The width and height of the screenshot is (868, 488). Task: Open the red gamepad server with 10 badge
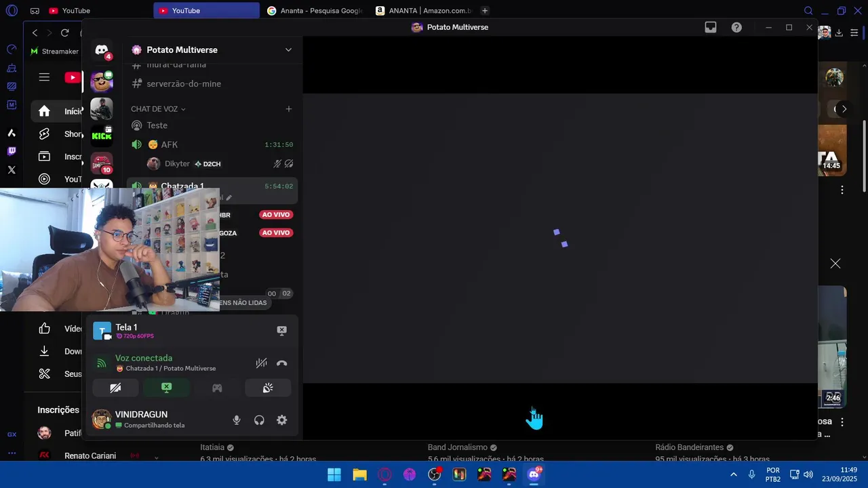[x=102, y=163]
